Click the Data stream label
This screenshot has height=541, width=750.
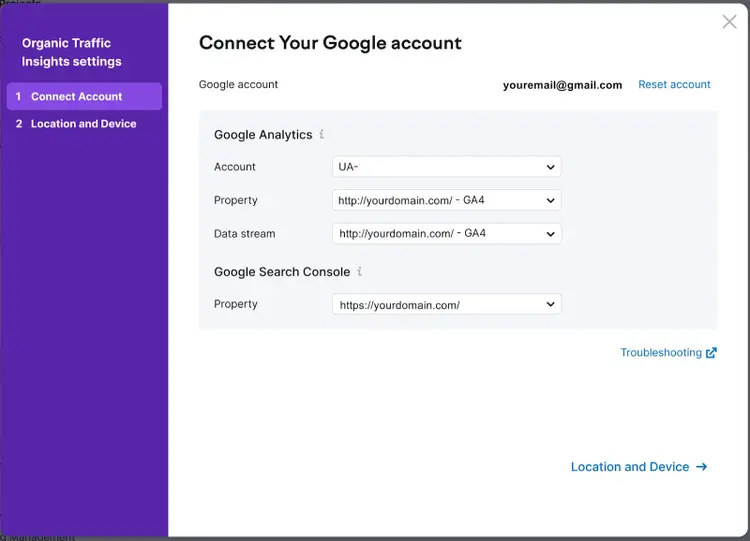pos(244,234)
